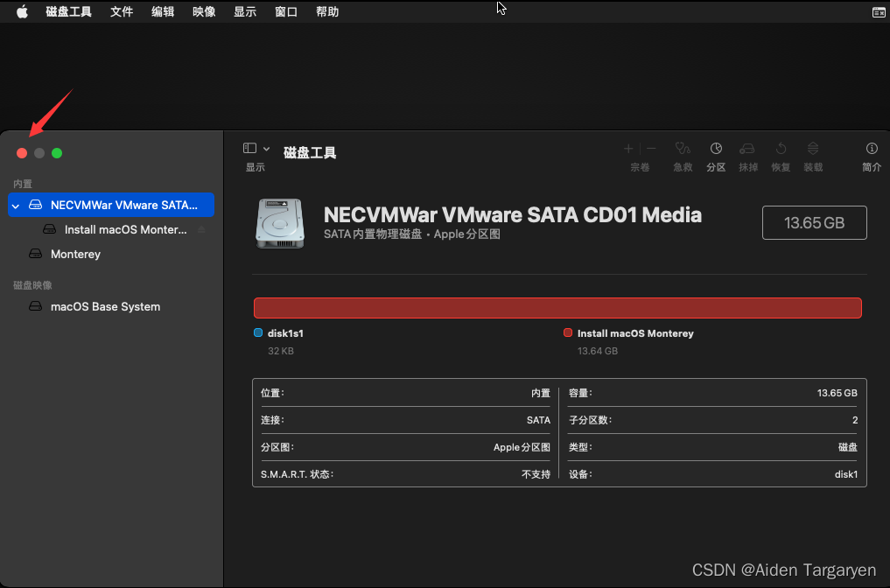Click the 子分区数 value 2
890x588 pixels.
855,421
